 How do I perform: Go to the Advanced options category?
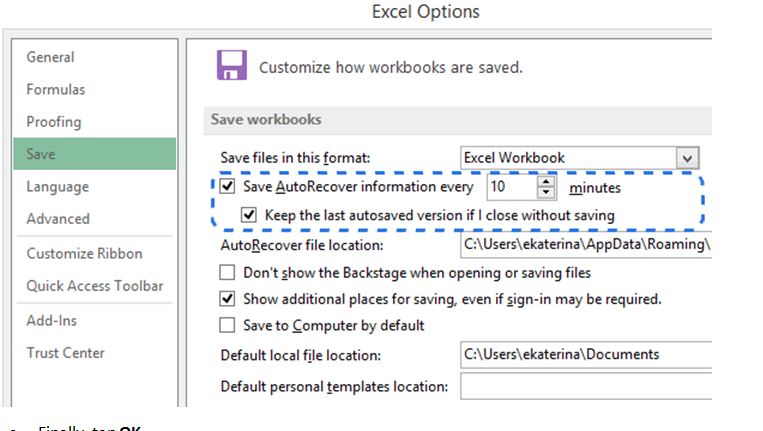pyautogui.click(x=58, y=219)
